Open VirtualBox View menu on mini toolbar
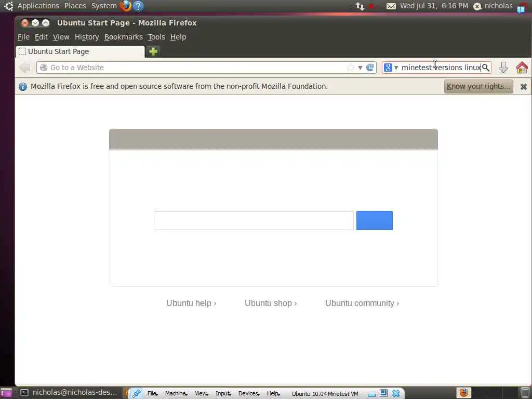The width and height of the screenshot is (532, 399). click(202, 394)
